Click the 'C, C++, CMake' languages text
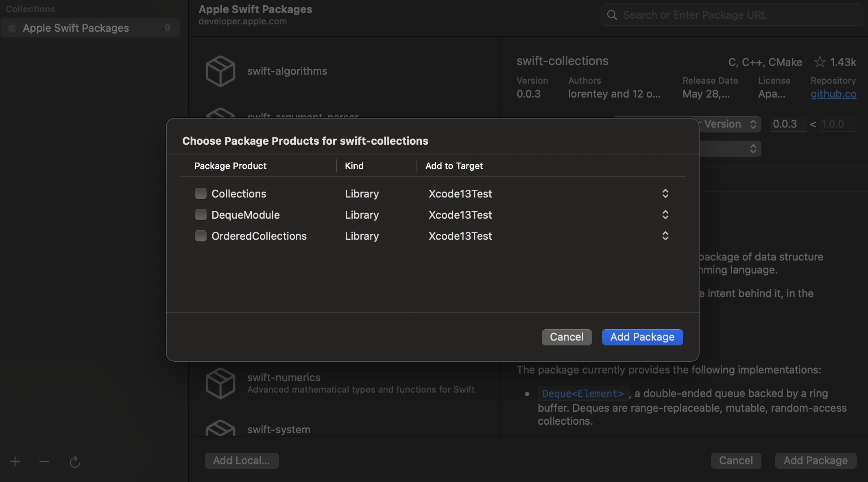The image size is (868, 482). tap(765, 62)
